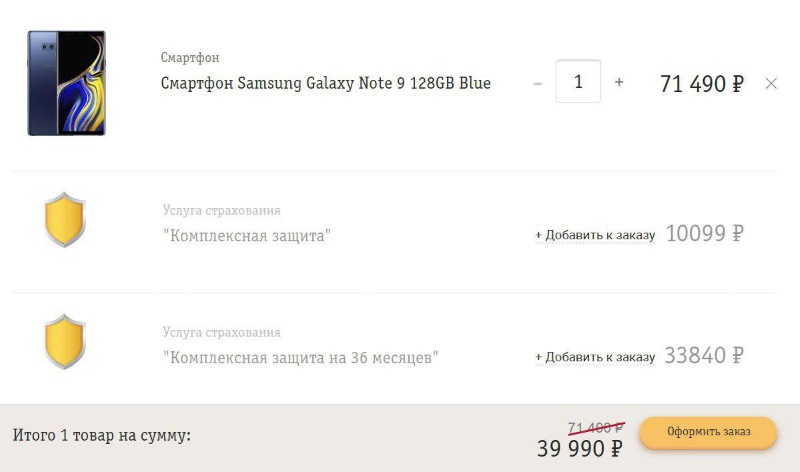Add 36-month protection to order
Image resolution: width=800 pixels, height=472 pixels.
[595, 357]
